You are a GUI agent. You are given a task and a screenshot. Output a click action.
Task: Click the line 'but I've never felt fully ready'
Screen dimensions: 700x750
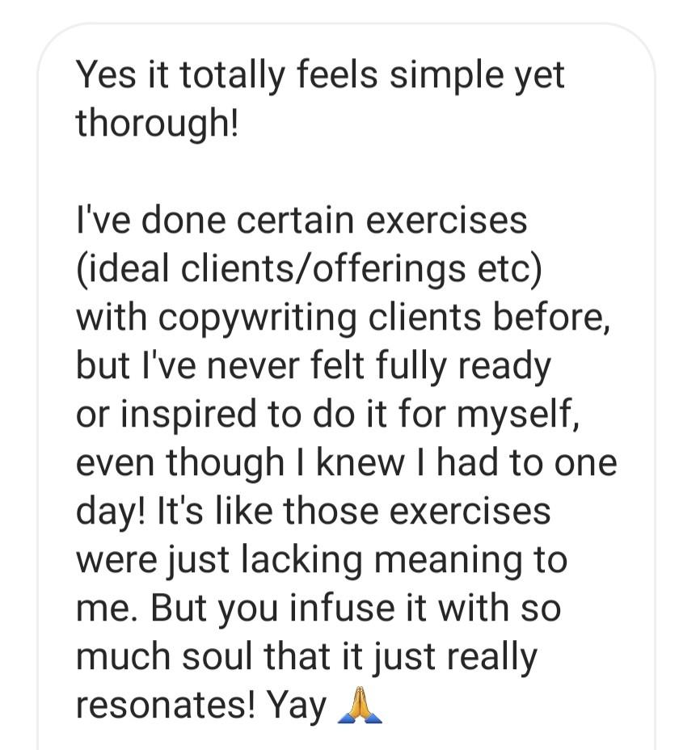pyautogui.click(x=314, y=366)
